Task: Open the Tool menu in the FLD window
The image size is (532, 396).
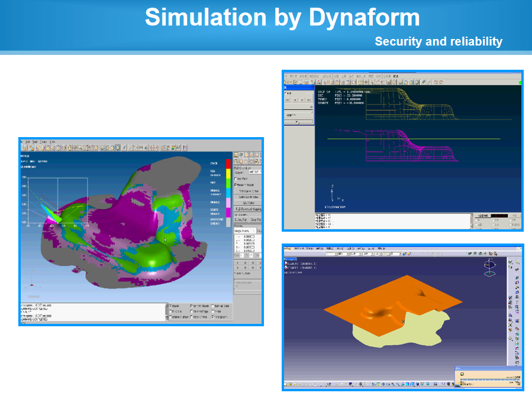Action: tap(35, 142)
